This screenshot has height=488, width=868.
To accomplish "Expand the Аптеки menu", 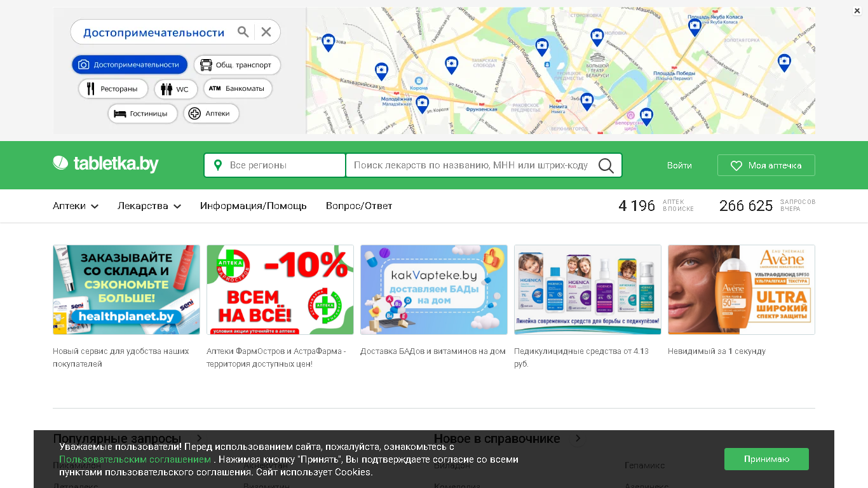I will point(76,206).
